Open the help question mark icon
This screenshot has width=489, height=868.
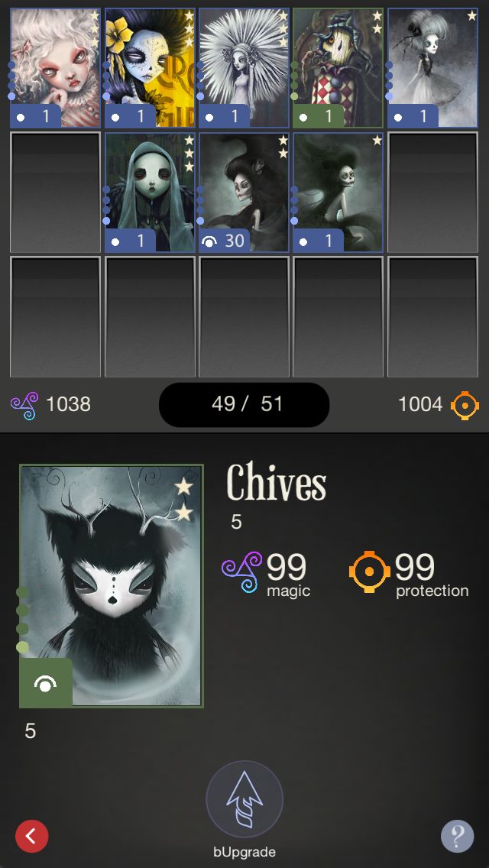(x=458, y=835)
